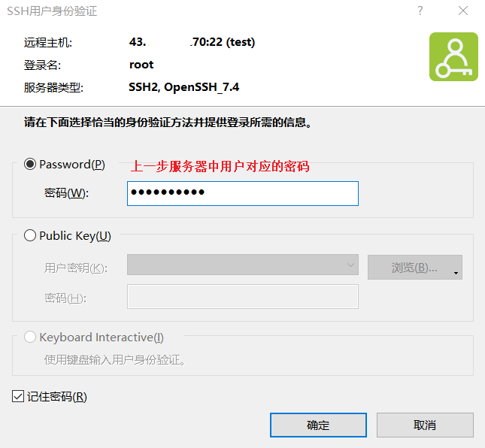Click the red annotation text 上一步服务器中用户对应的密码
This screenshot has height=448, width=485.
point(220,166)
